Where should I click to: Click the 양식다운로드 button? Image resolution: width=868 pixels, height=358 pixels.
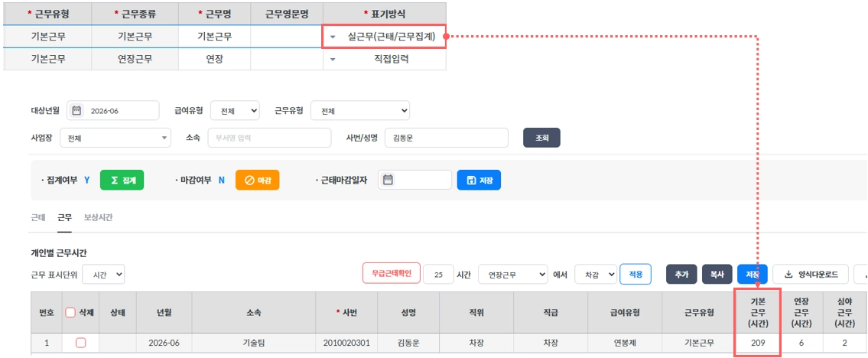click(x=811, y=275)
